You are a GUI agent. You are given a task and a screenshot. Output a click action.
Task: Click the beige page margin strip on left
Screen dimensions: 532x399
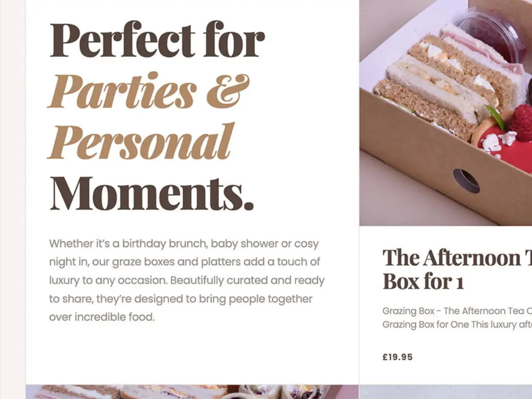[x=12, y=199]
